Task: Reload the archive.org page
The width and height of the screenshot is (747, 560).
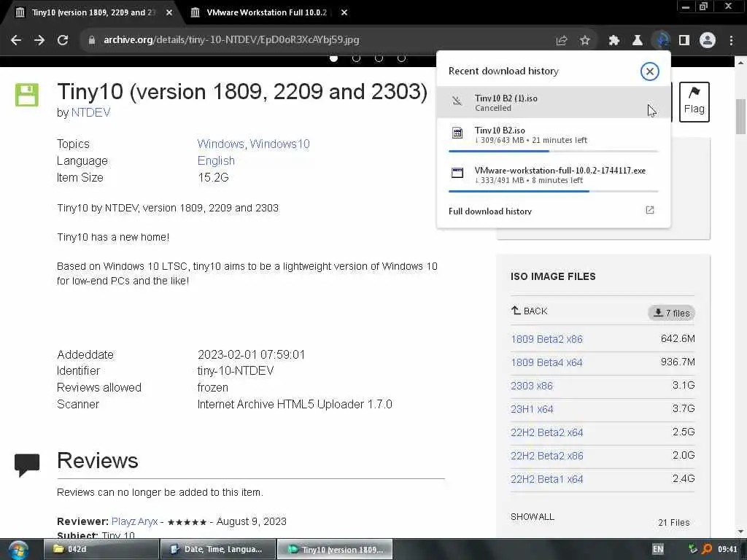Action: pyautogui.click(x=63, y=40)
